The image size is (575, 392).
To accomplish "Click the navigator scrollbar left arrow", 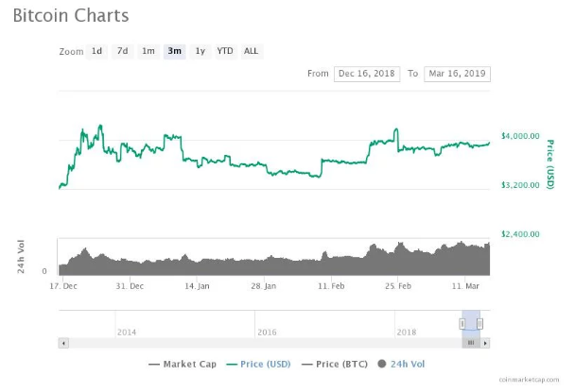I will tap(63, 343).
